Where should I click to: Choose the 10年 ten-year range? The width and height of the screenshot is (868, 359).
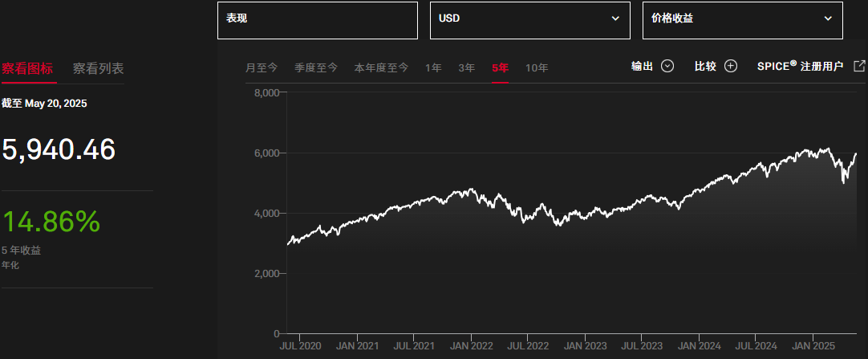537,68
